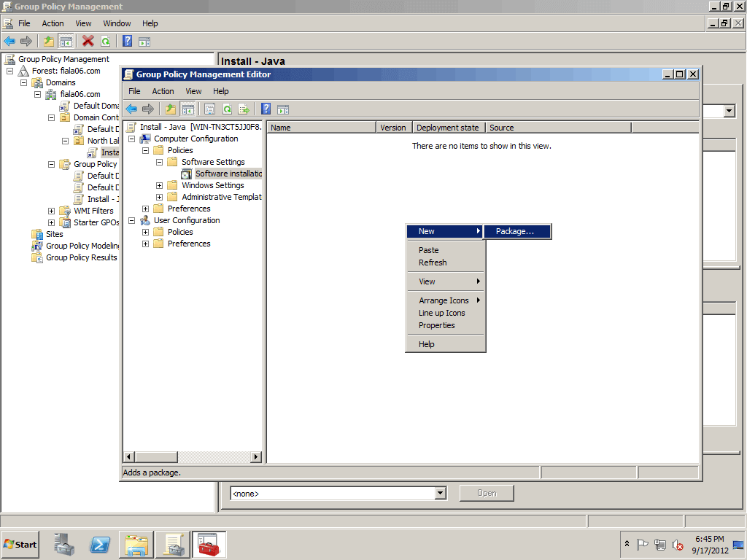Click the Open button

click(487, 494)
